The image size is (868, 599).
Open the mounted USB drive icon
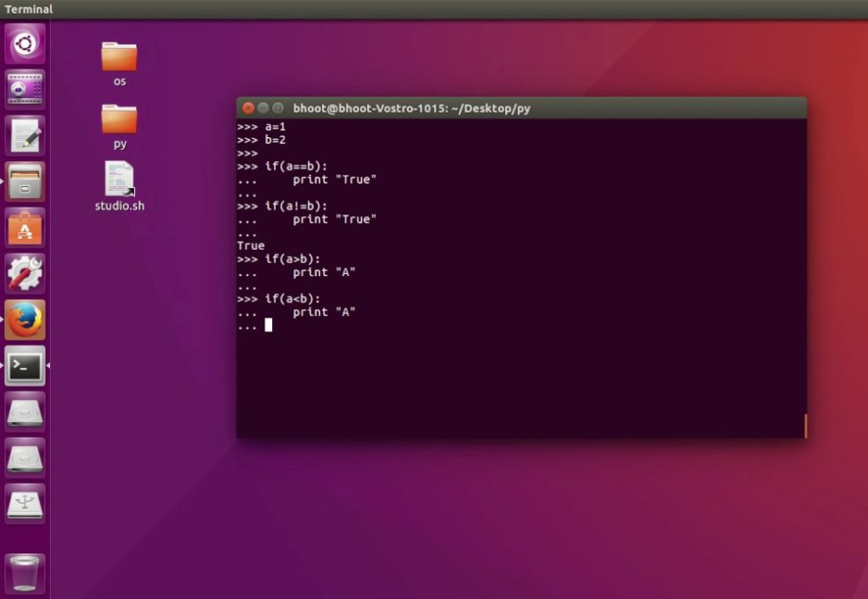coord(24,504)
